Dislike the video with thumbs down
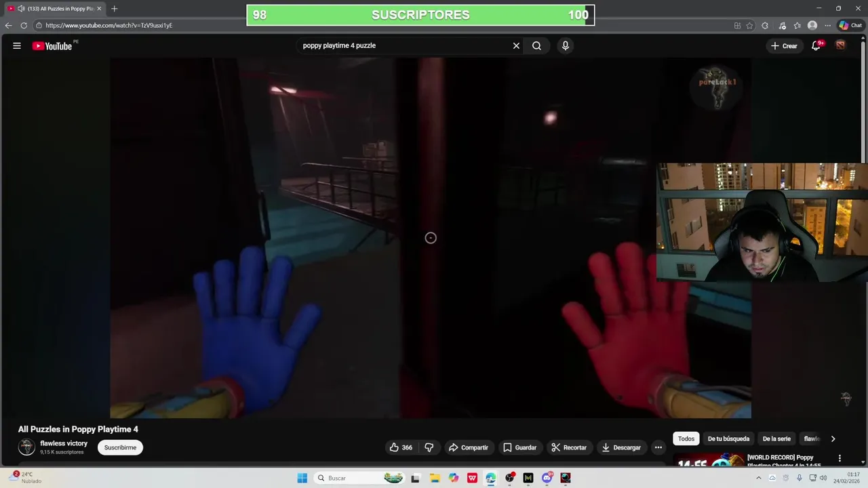The image size is (868, 488). click(x=429, y=447)
